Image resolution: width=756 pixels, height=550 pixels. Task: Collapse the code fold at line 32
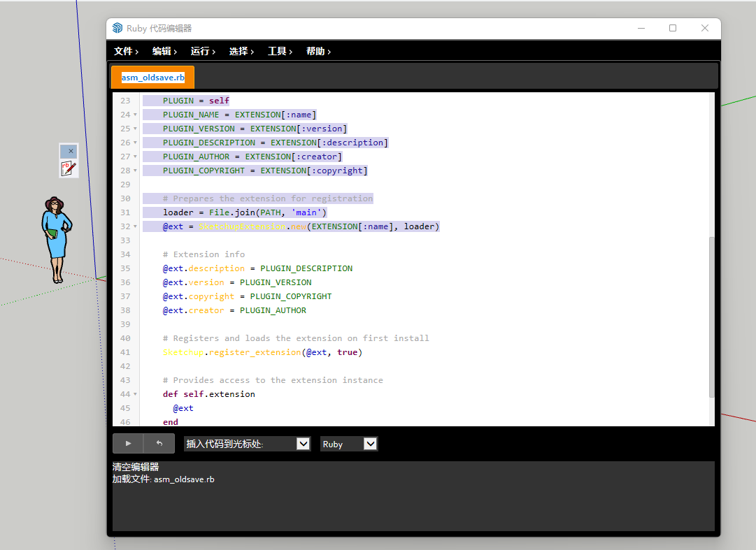[x=135, y=226]
